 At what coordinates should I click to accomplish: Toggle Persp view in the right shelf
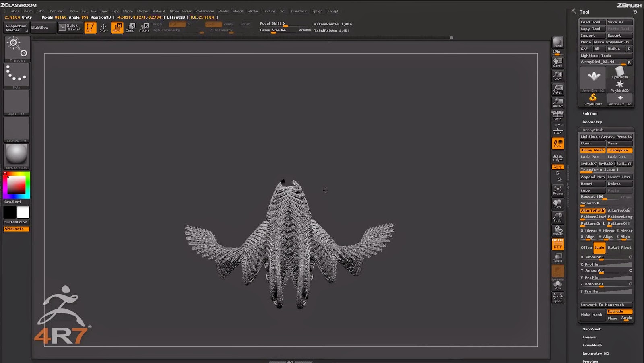[557, 116]
